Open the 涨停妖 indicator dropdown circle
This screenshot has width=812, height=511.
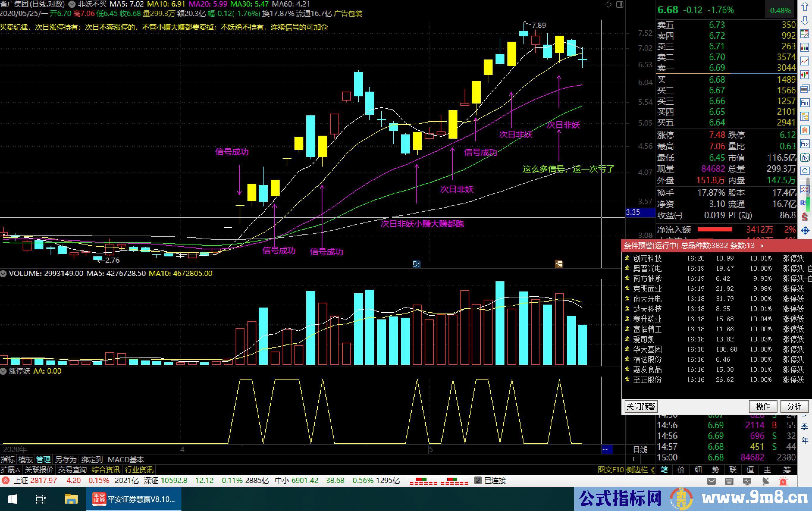point(3,371)
